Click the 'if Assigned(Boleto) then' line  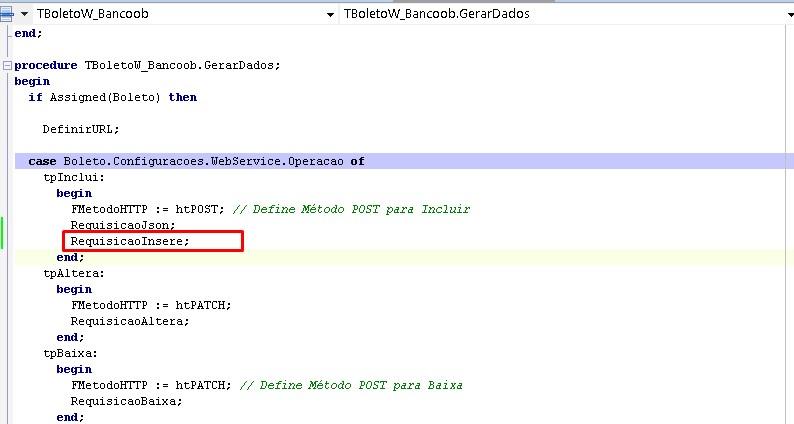[x=112, y=97]
